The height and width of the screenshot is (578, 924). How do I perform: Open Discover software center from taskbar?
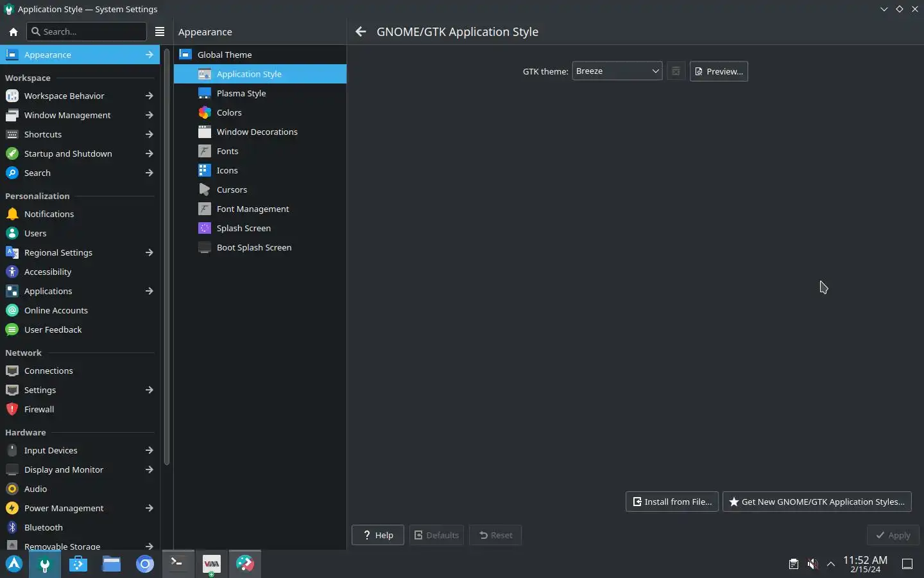point(78,564)
